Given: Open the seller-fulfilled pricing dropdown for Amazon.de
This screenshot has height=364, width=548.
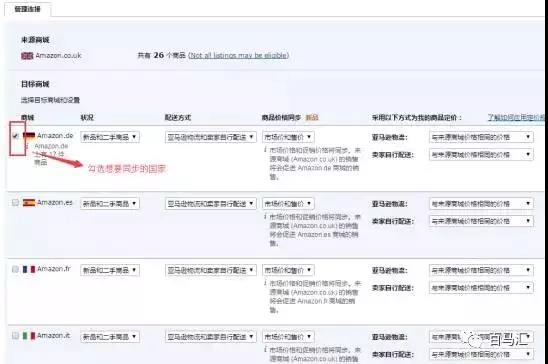Looking at the screenshot, I should point(481,154).
